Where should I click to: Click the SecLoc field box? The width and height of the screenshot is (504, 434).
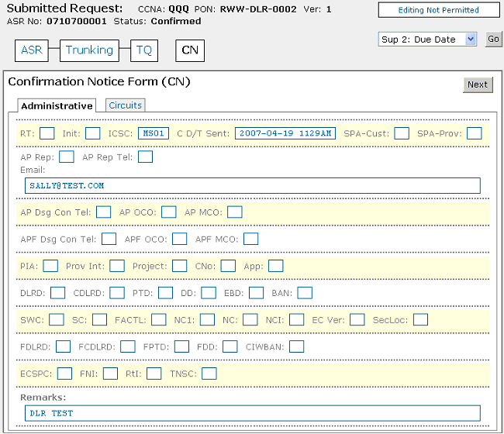pyautogui.click(x=420, y=319)
